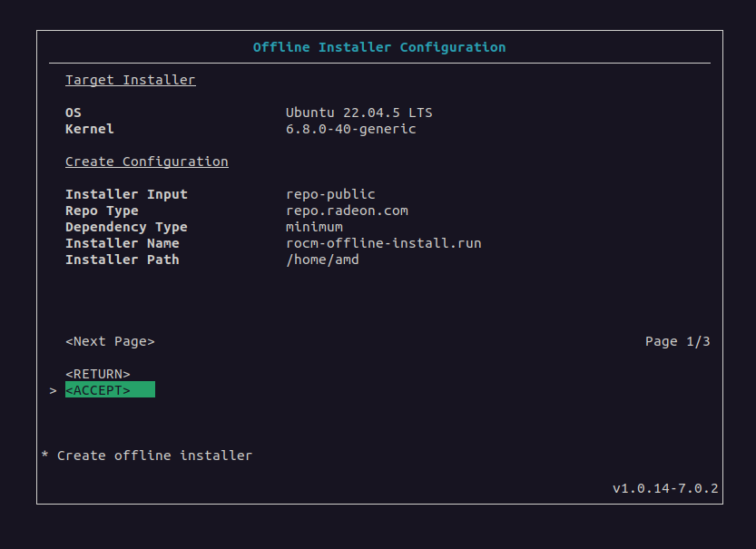Click the v1.0.14-7.0.2 version text

(665, 488)
